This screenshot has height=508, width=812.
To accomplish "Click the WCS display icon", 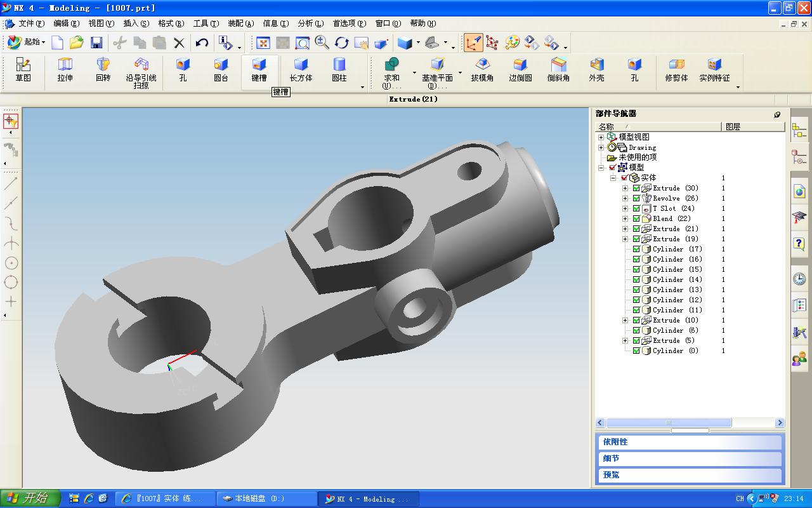I will tap(473, 43).
